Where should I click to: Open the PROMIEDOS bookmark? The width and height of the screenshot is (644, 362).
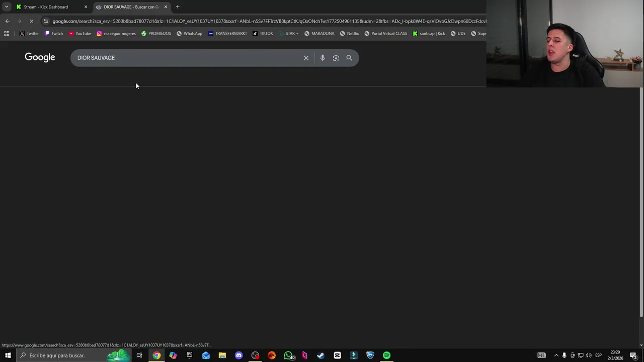[x=156, y=34]
